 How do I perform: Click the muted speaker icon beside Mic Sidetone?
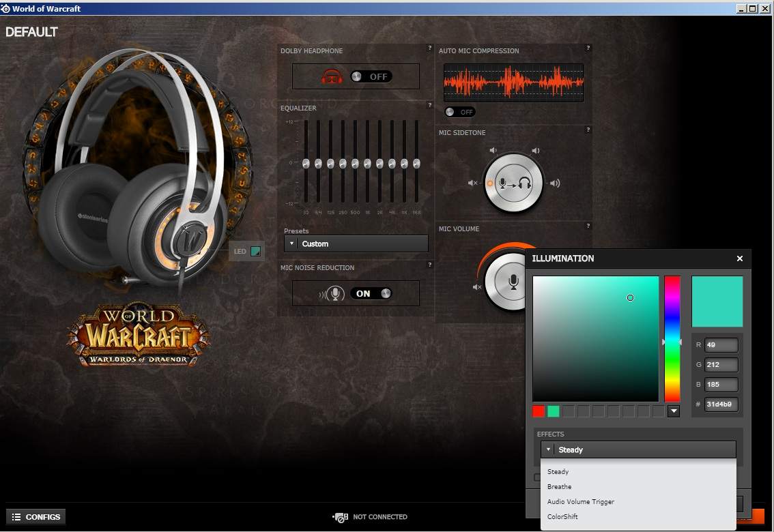coord(472,183)
